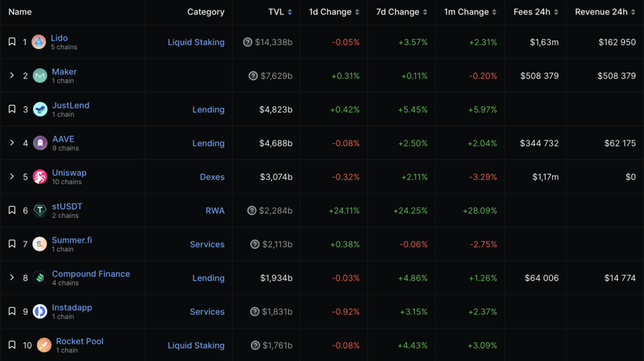644x361 pixels.
Task: Click the question mark icon beside Lido TVL
Action: [248, 42]
